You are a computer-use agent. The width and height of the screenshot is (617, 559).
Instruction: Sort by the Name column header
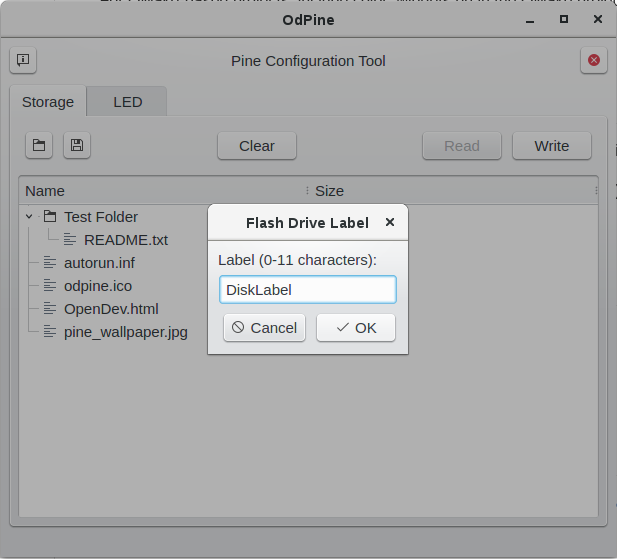point(45,191)
